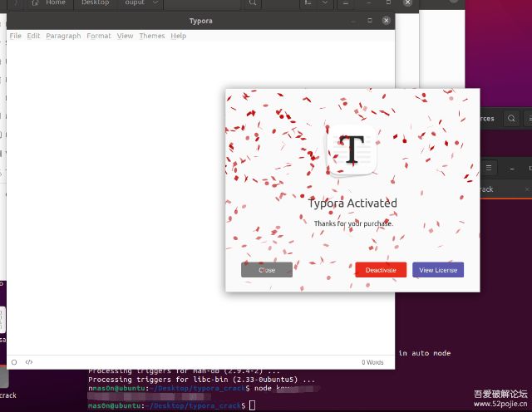Viewport: 532px width, 412px height.
Task: Click 'Thanks for your purchase.' text
Action: [353, 223]
